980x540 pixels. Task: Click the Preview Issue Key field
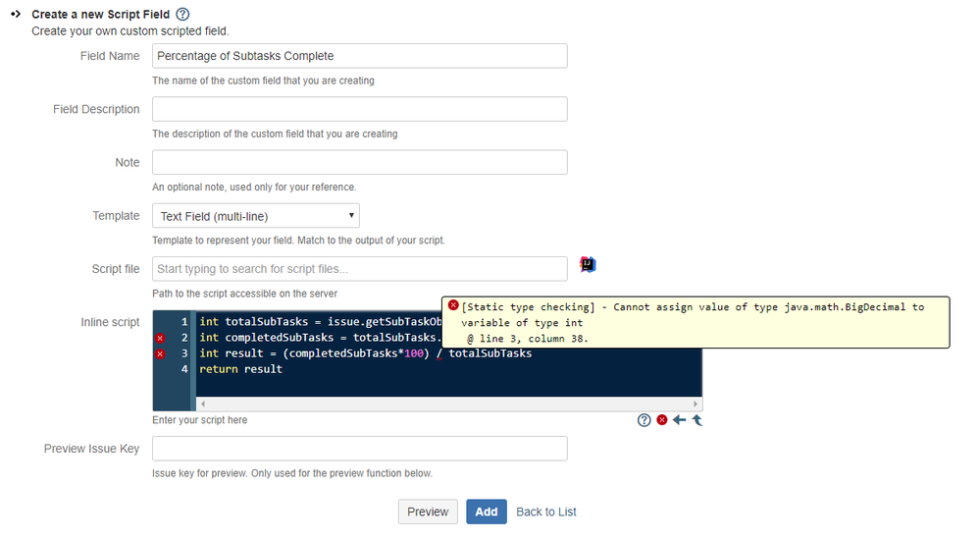coord(359,449)
